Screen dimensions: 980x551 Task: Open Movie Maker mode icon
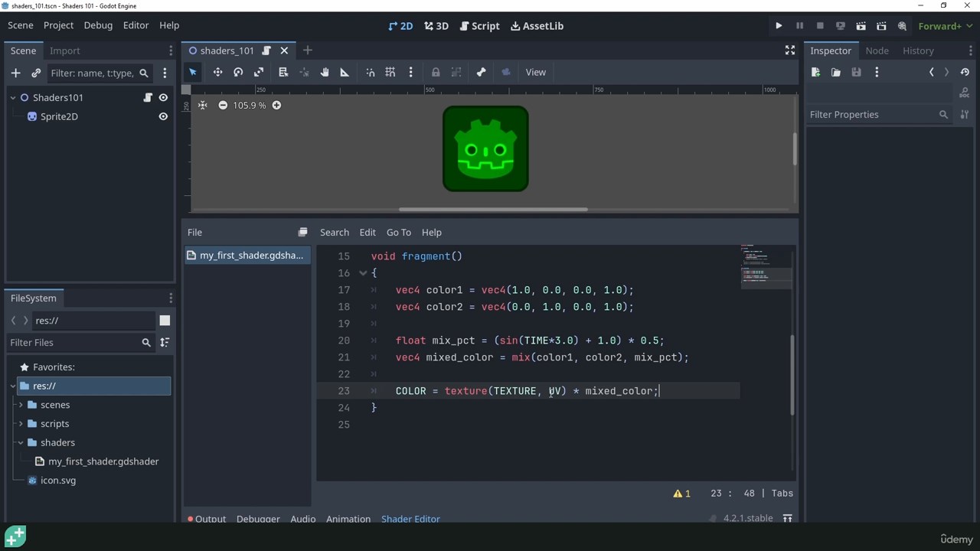[902, 26]
